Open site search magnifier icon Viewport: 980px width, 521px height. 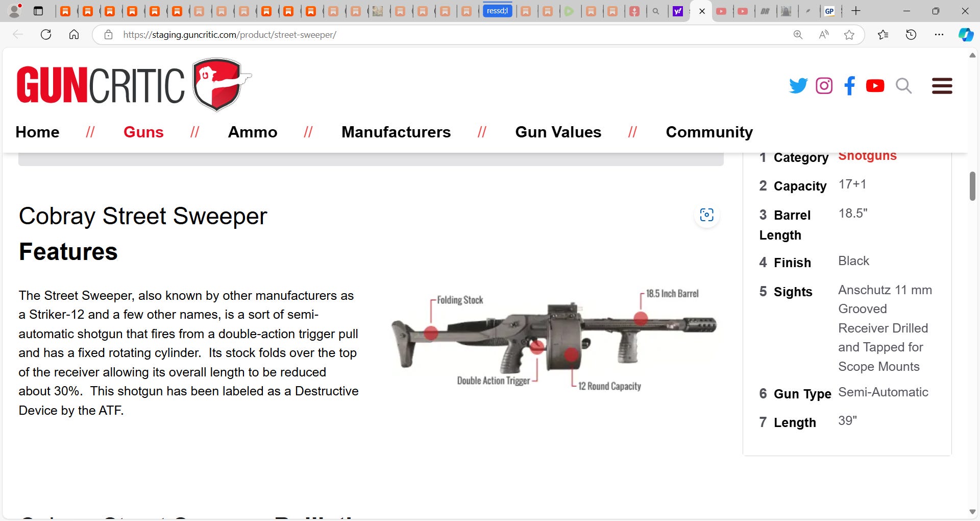[903, 86]
